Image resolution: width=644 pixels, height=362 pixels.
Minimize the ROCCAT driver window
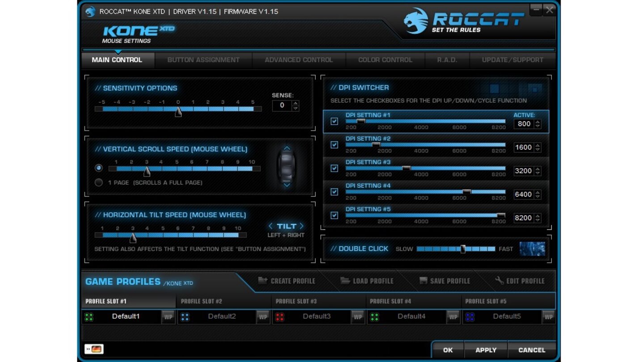tap(536, 9)
